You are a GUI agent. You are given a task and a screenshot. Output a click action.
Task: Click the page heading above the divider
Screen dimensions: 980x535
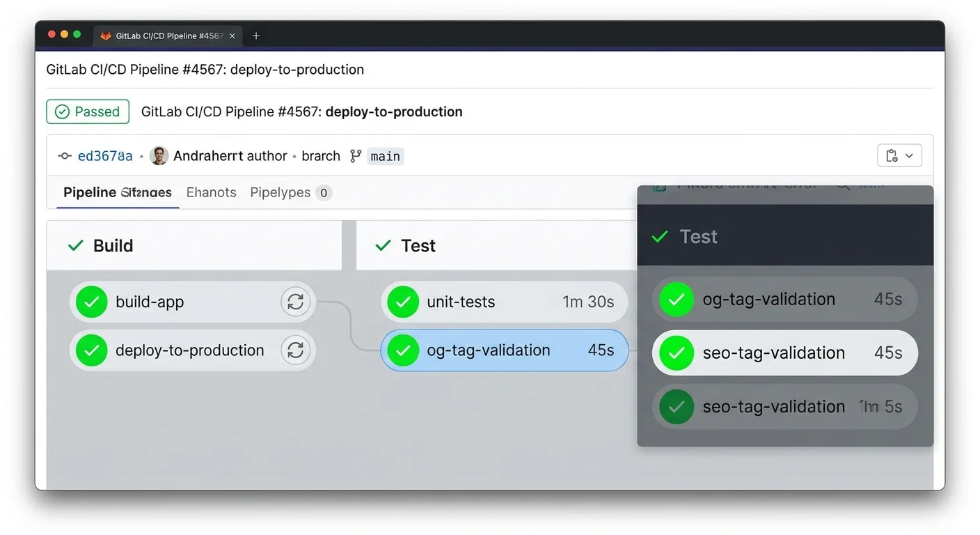pos(205,70)
